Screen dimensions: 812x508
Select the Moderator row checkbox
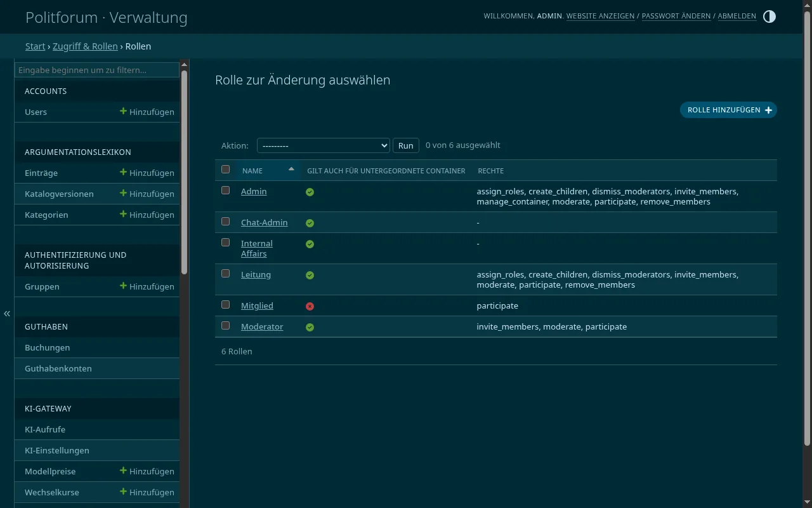coord(225,326)
